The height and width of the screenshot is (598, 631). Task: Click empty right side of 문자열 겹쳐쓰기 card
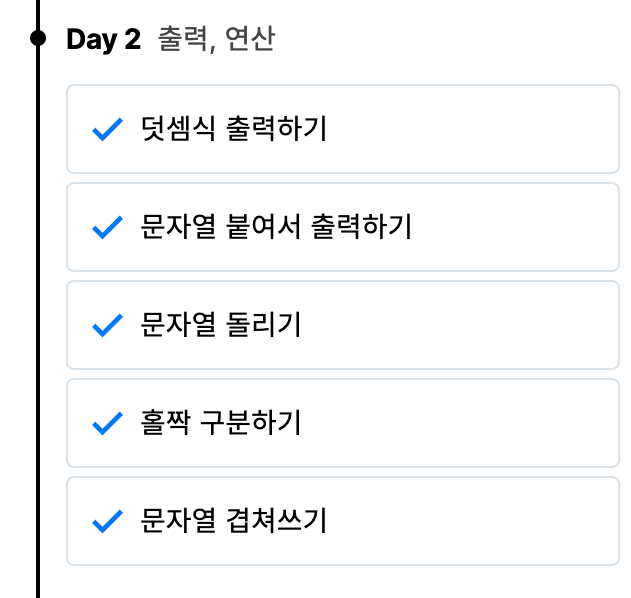pyautogui.click(x=500, y=521)
